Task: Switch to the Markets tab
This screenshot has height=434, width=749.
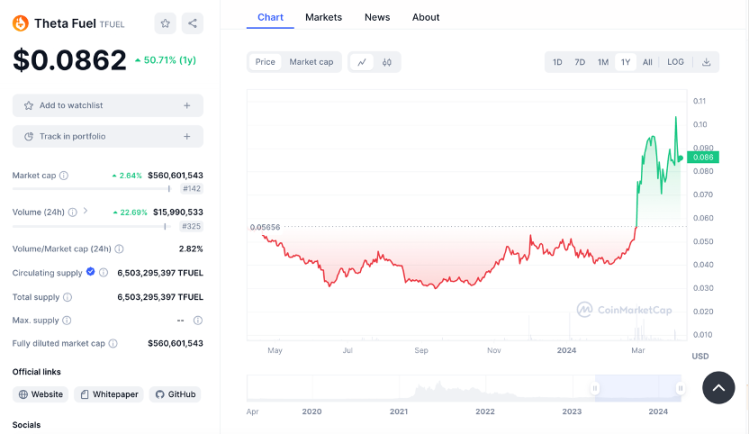Action: [x=323, y=17]
